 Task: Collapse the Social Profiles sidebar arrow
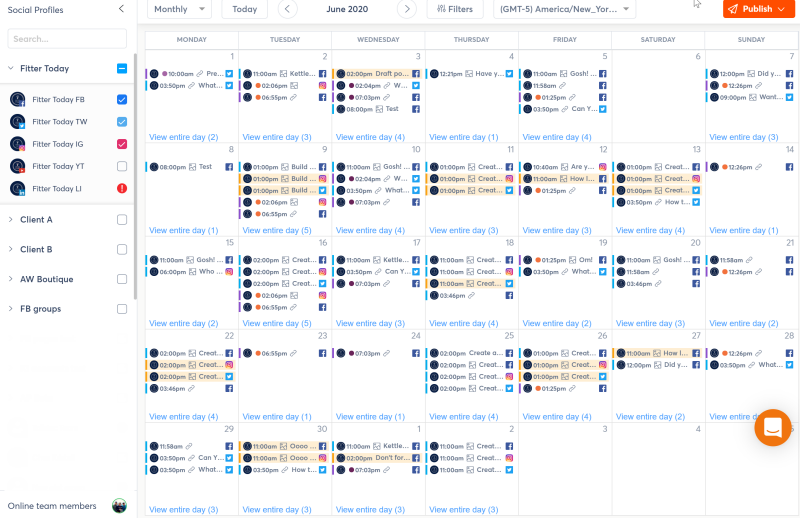point(121,9)
